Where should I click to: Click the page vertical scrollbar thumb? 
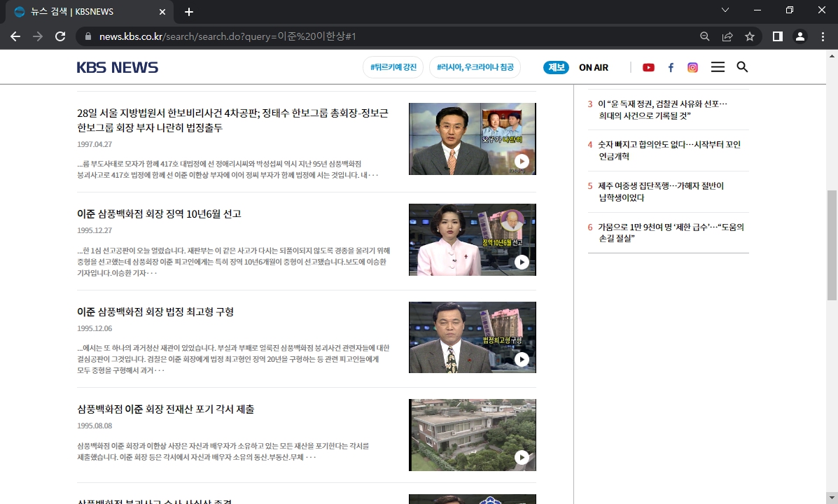point(832,245)
